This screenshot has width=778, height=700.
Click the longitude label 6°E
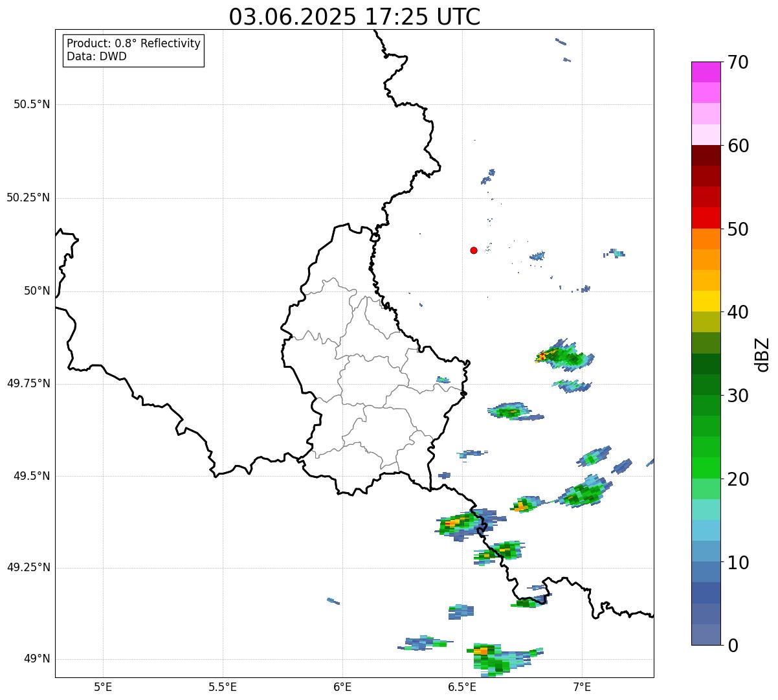342,686
